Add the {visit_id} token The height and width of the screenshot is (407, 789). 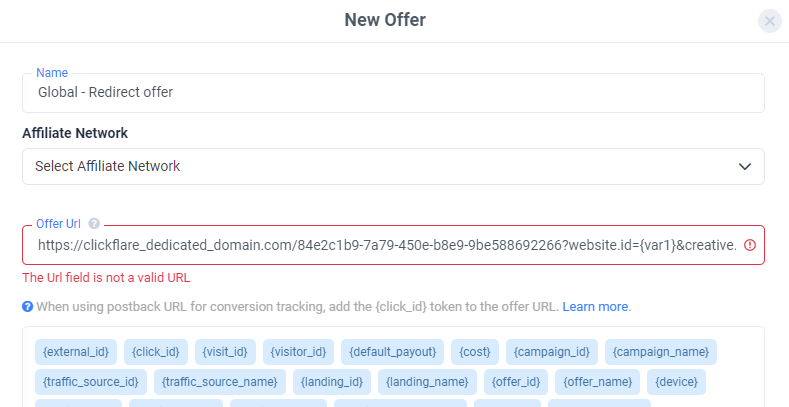pyautogui.click(x=225, y=351)
